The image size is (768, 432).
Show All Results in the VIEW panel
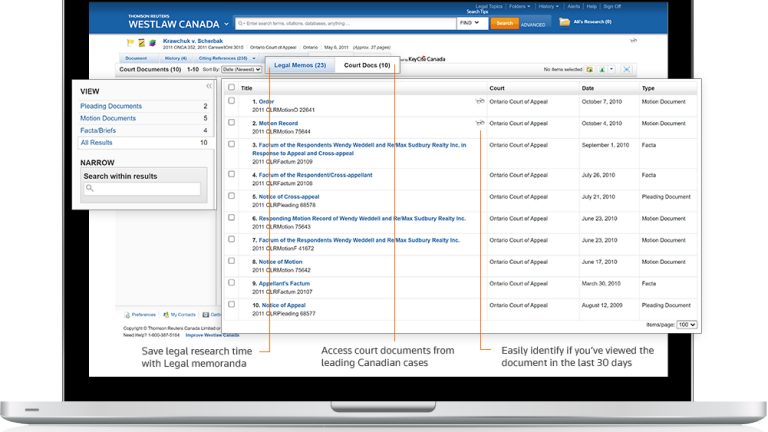click(96, 143)
